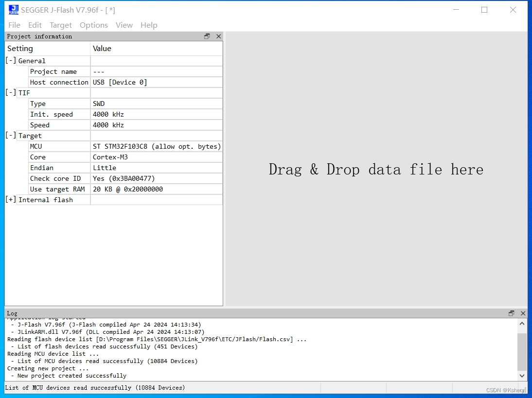Screen dimensions: 532x398
Task: Click the Reading flash device list log line
Action: point(157,339)
